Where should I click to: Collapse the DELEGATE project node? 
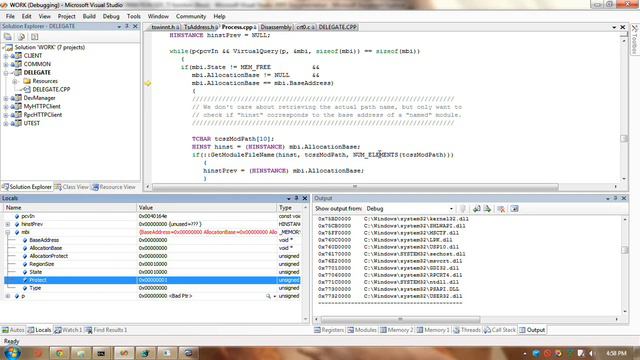click(6, 73)
